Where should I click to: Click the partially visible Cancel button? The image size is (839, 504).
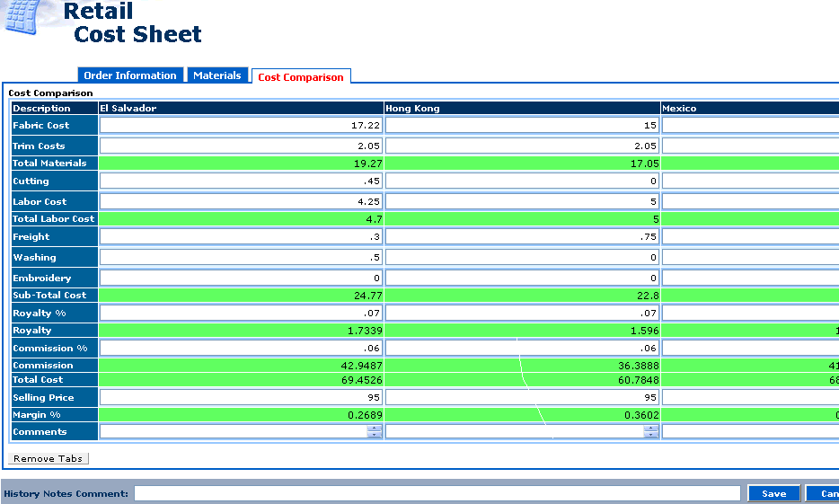click(x=823, y=493)
